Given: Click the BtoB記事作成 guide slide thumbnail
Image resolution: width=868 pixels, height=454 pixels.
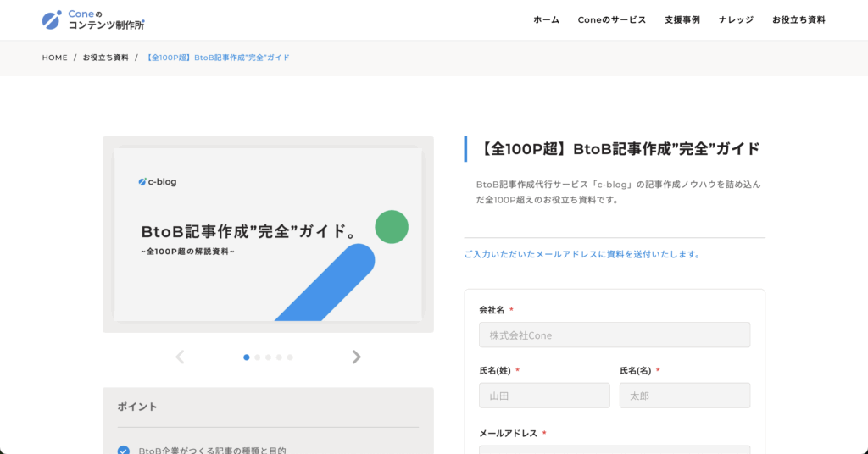Looking at the screenshot, I should click(x=268, y=235).
